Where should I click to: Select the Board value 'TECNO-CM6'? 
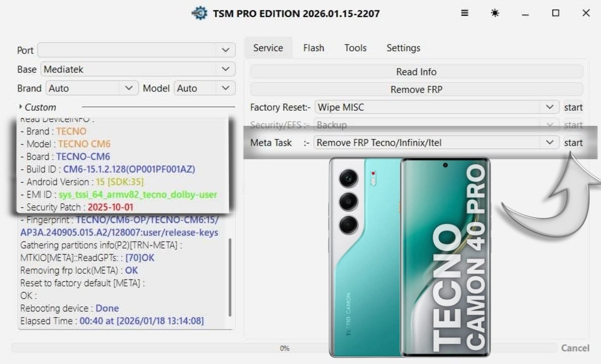(x=83, y=156)
